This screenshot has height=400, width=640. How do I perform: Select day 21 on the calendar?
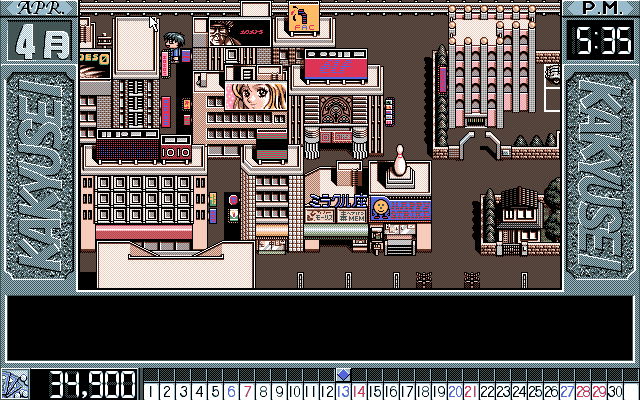tap(471, 391)
